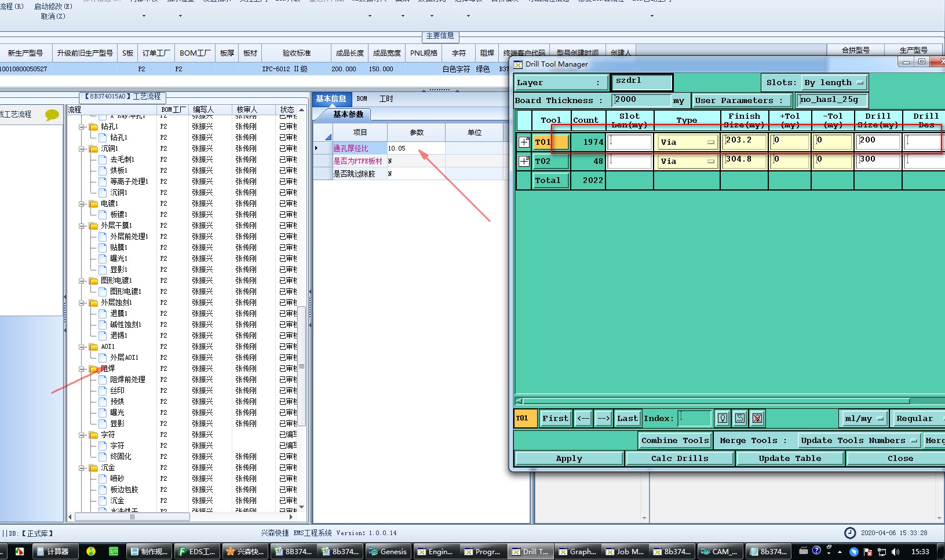Viewport: 945px width, 560px height.
Task: Select the 预烘 tree item
Action: [x=118, y=401]
